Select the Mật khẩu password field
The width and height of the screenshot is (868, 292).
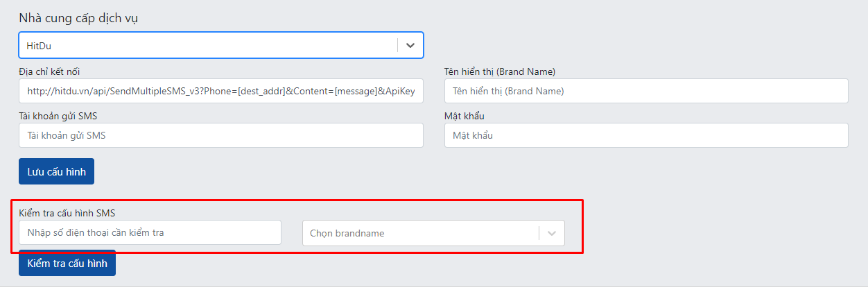(646, 135)
